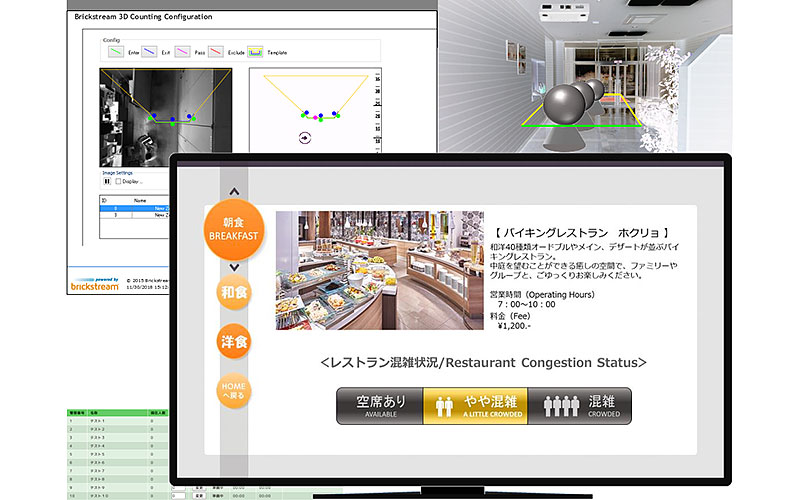Viewport: 800px width, 500px height.
Task: Open the 和食 Japanese food menu button
Action: pos(234,292)
